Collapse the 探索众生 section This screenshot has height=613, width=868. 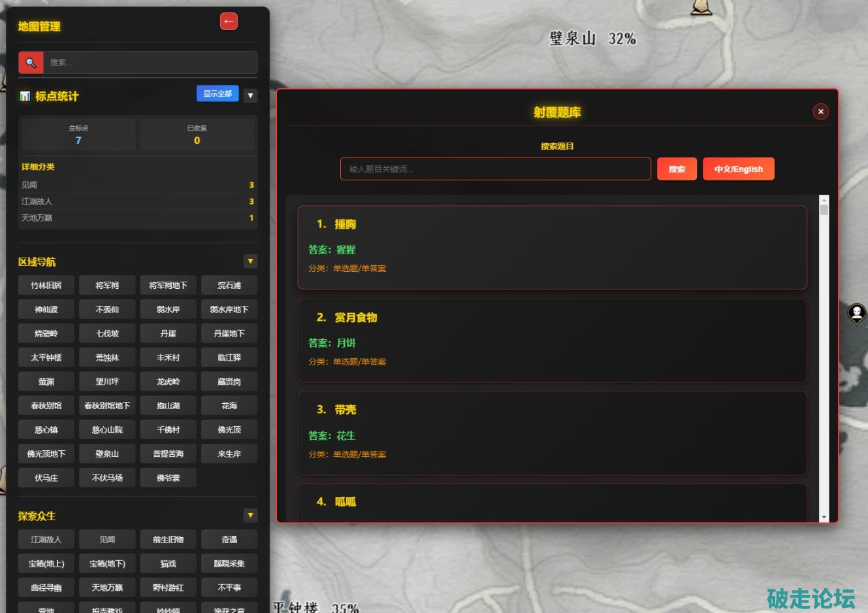250,516
